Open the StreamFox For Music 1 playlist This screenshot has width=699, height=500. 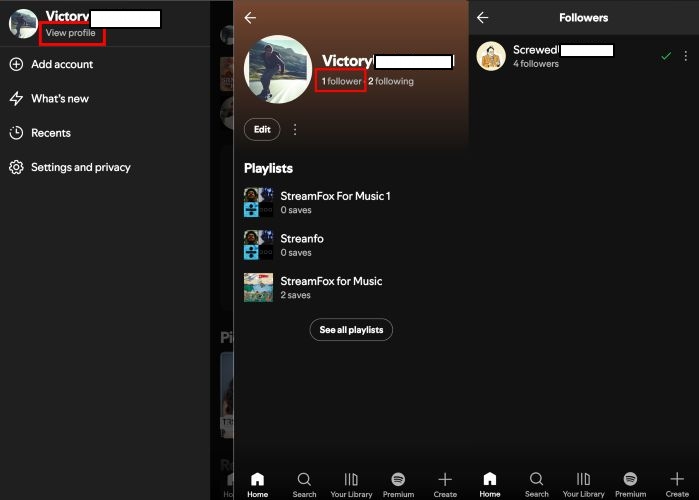(x=334, y=196)
